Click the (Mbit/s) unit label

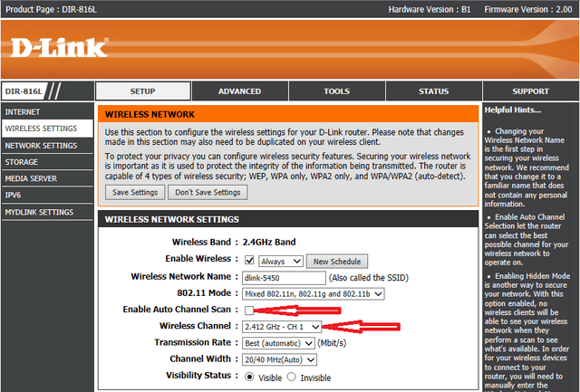[x=332, y=343]
